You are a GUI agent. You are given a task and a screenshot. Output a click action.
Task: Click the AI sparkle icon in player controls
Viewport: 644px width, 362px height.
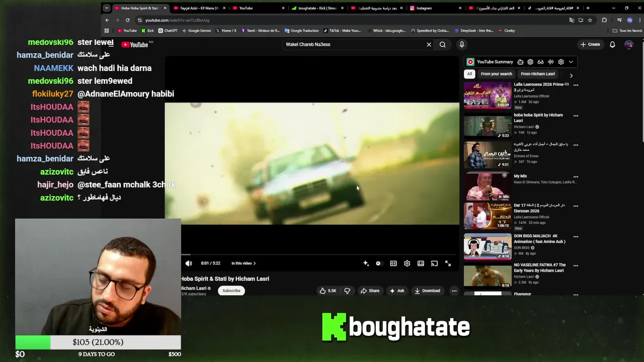(x=366, y=263)
